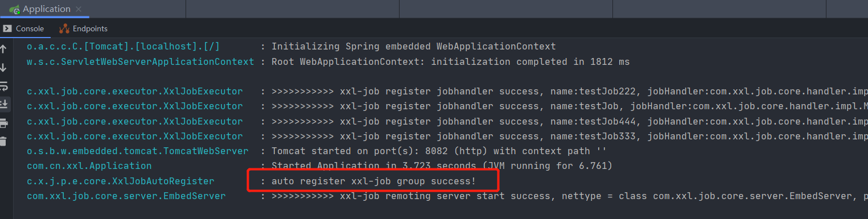Click the XxlJobAutoRegister logger name
The image size is (868, 219).
point(121,181)
